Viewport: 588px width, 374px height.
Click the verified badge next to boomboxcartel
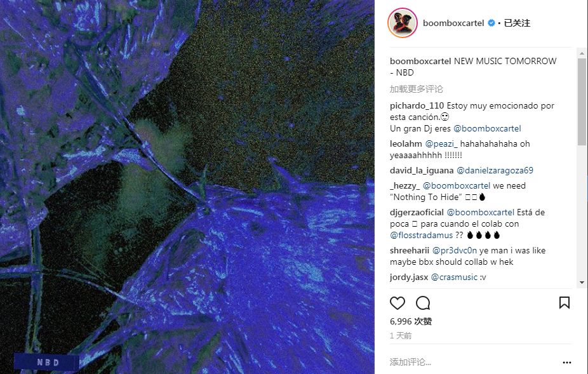point(491,23)
